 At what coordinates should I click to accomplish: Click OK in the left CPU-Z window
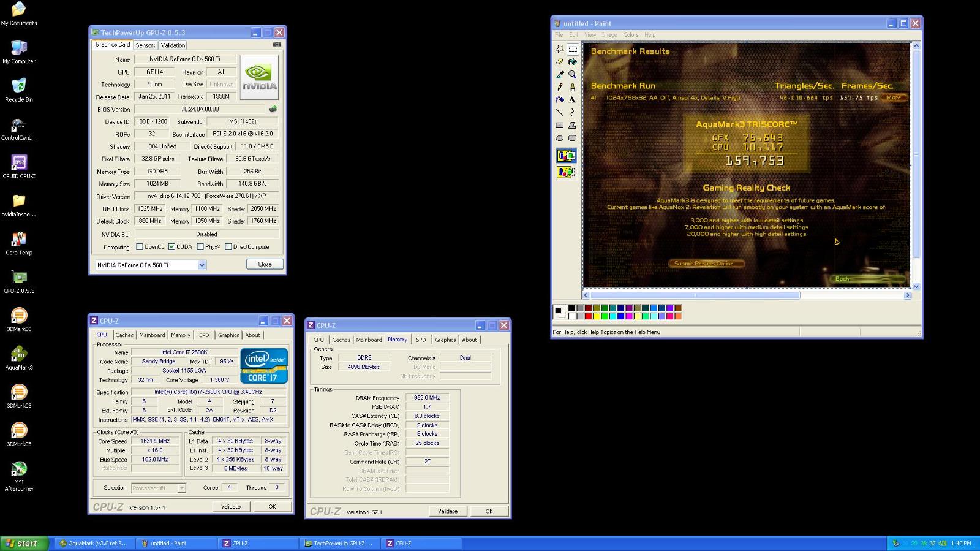point(272,506)
